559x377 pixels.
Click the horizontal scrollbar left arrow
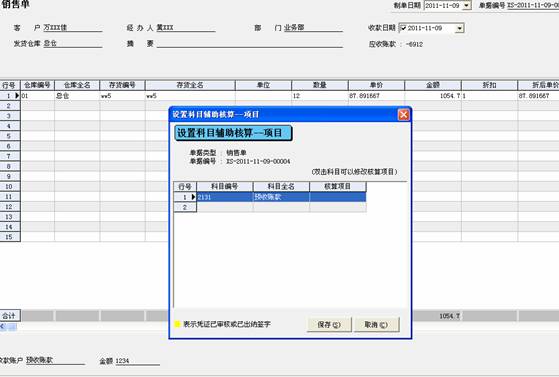pos(3,326)
